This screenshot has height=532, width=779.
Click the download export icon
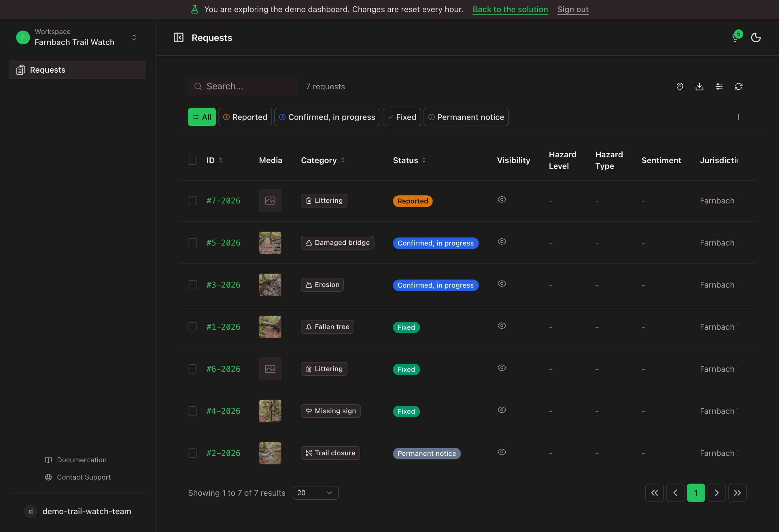coord(699,86)
